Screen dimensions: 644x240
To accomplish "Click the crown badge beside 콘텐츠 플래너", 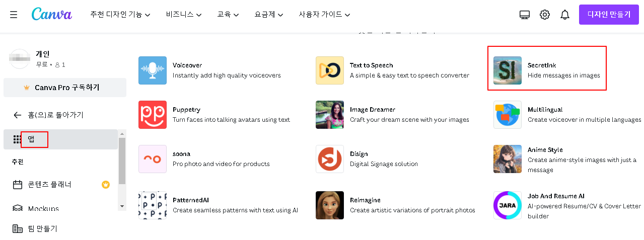I will click(106, 185).
